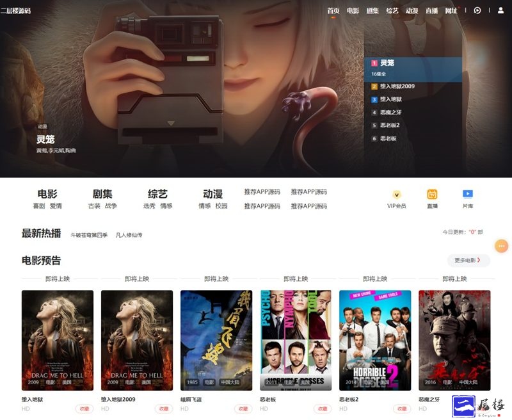
Task: Click 收藏 under 恶老板2
Action: (402, 409)
